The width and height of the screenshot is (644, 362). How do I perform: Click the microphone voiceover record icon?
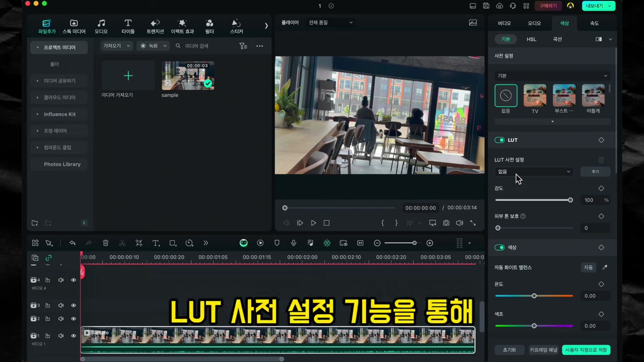click(x=294, y=243)
